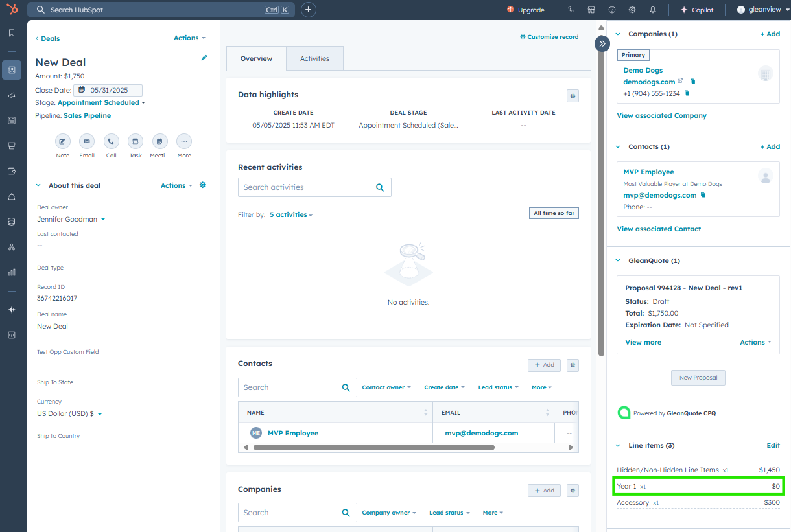Click the HubSpot sprocket logo

(12, 10)
